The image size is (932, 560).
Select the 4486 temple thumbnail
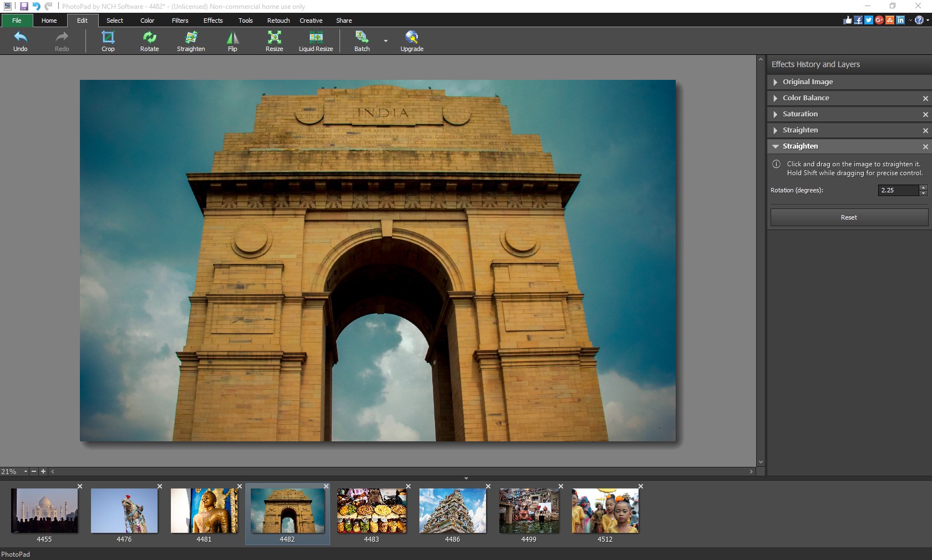(452, 511)
